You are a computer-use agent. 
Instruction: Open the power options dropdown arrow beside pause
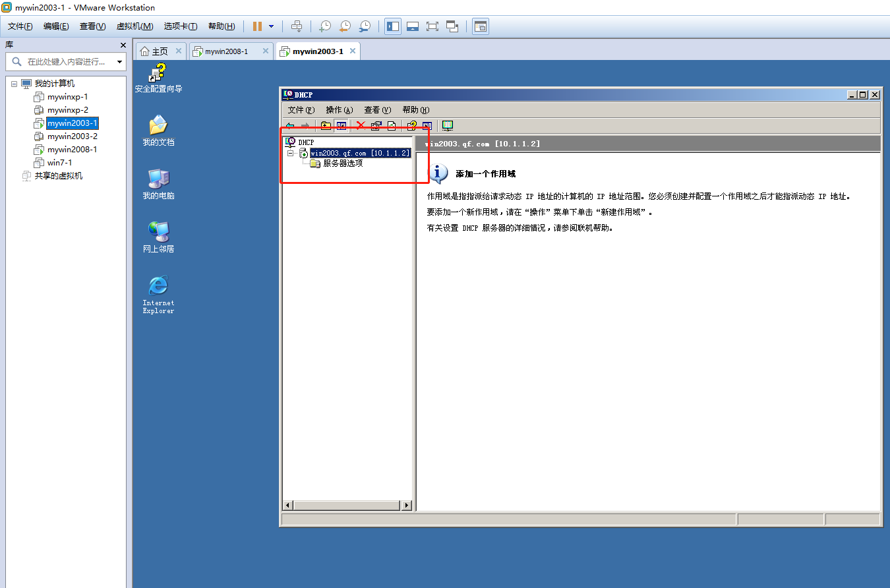pyautogui.click(x=271, y=26)
